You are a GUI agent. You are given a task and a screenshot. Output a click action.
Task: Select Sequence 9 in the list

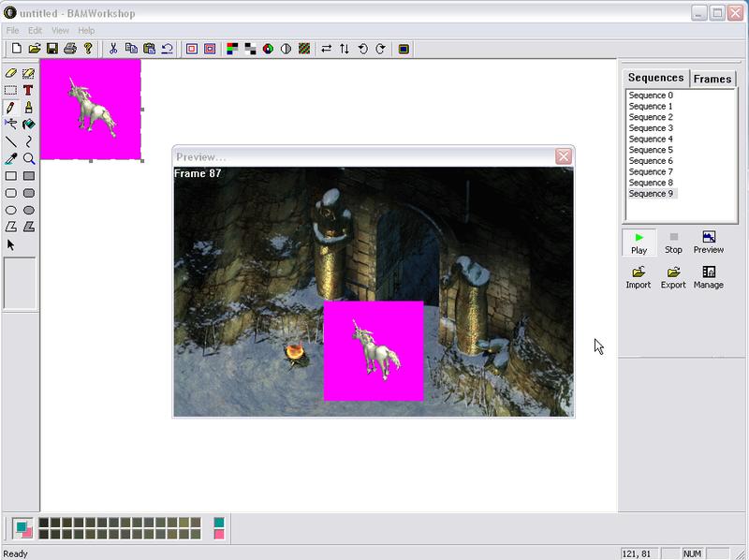coord(652,194)
